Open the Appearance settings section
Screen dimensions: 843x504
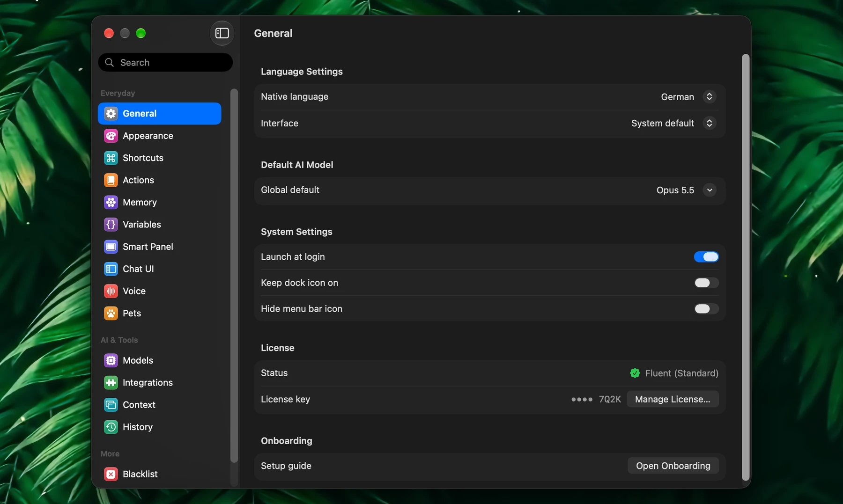point(160,136)
